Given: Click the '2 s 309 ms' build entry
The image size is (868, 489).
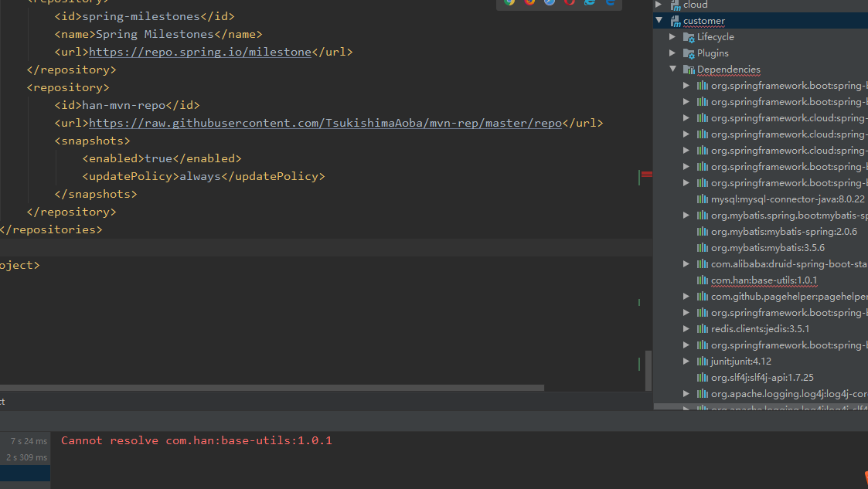Looking at the screenshot, I should [26, 457].
